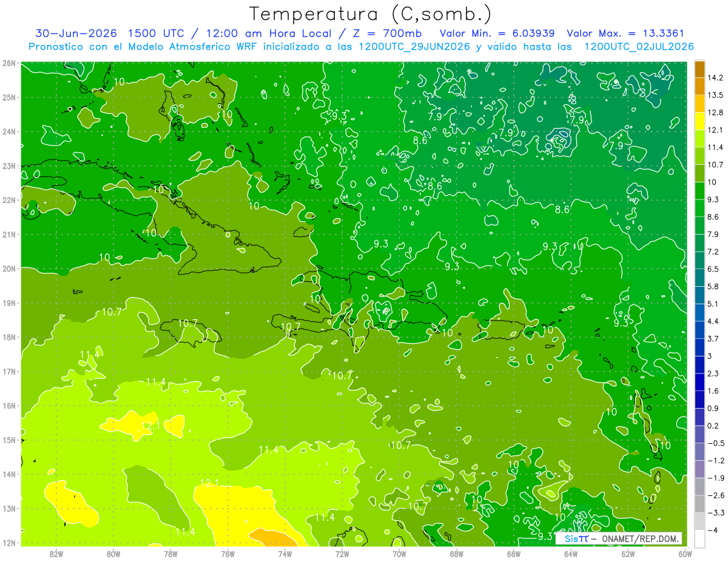728x562 pixels.
Task: Select the '1200UTC_02JUL2026' valid-until timestamp
Action: point(639,46)
